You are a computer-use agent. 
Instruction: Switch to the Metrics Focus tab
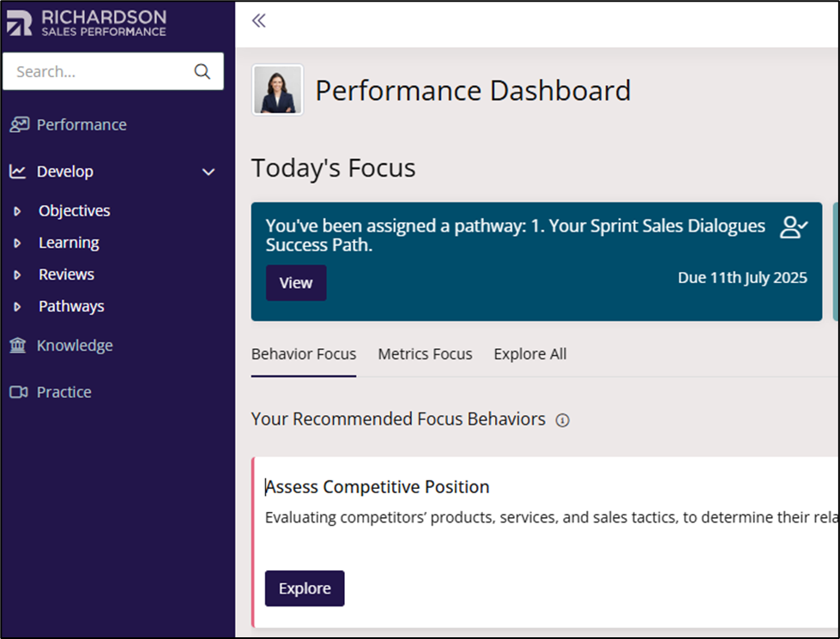click(425, 354)
